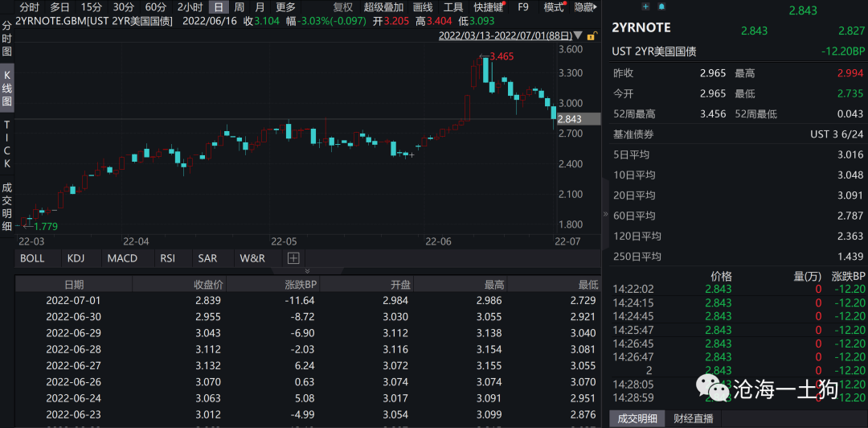Select the 2022-06-29 table row
This screenshot has width=868, height=428.
[x=309, y=333]
